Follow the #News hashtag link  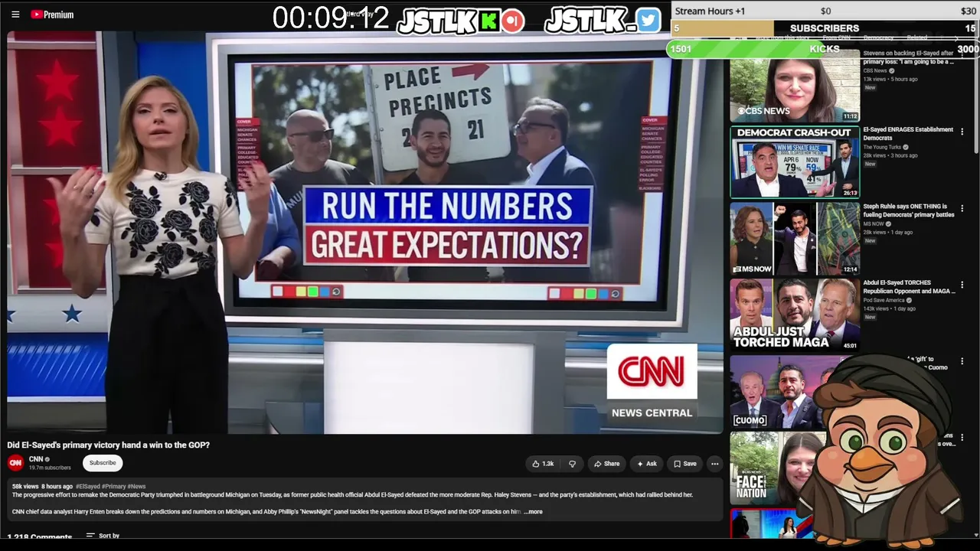(136, 487)
